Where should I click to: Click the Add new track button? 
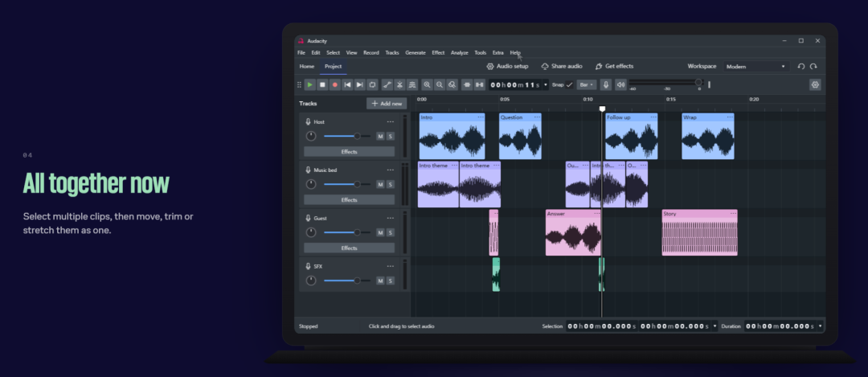point(387,104)
